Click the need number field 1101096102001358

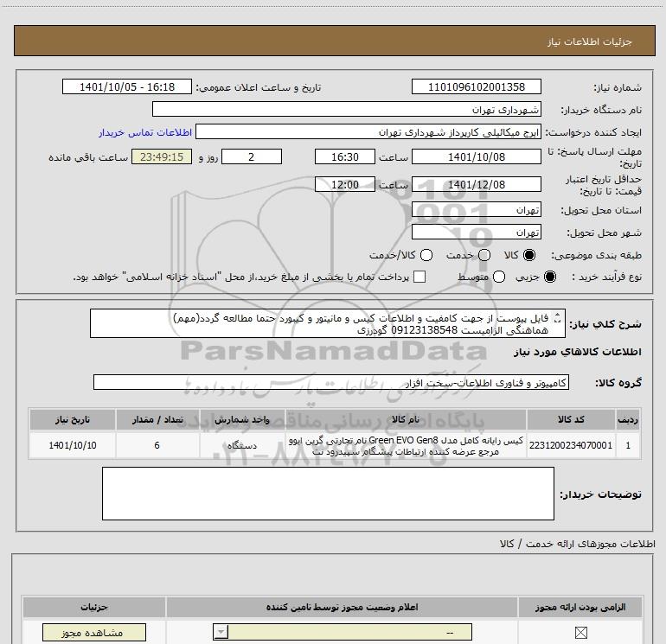pyautogui.click(x=476, y=86)
